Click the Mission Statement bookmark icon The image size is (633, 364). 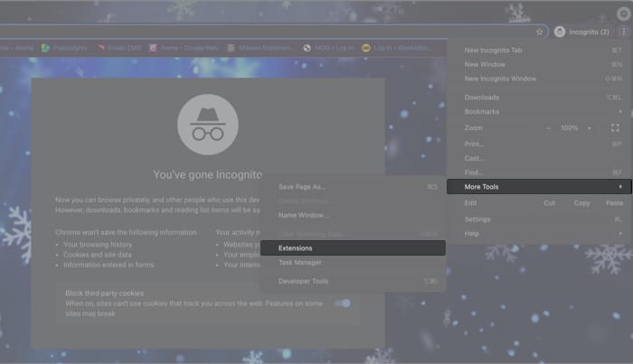[231, 48]
